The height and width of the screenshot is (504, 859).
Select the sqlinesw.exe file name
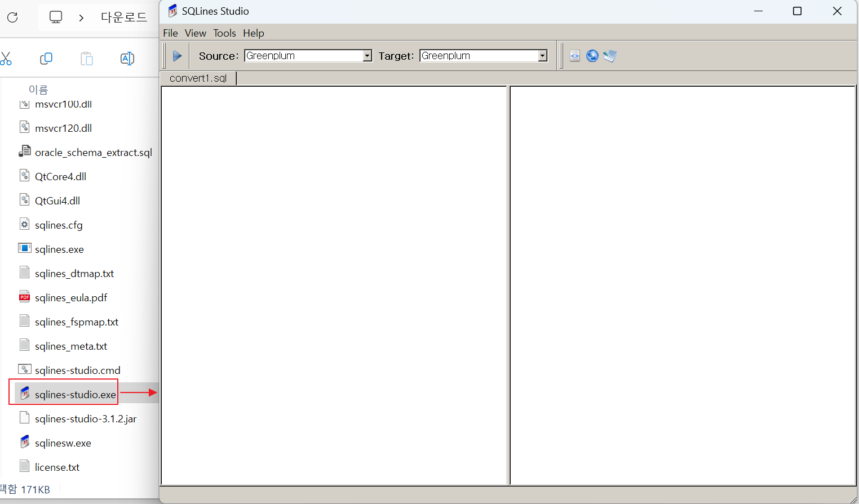coord(63,443)
